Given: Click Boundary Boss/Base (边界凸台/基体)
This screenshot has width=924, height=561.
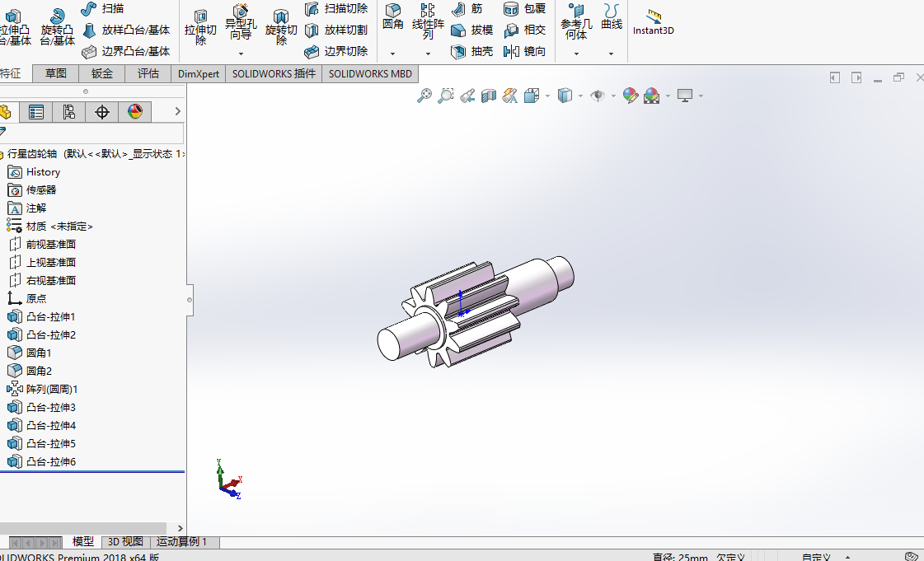Looking at the screenshot, I should click(x=126, y=52).
